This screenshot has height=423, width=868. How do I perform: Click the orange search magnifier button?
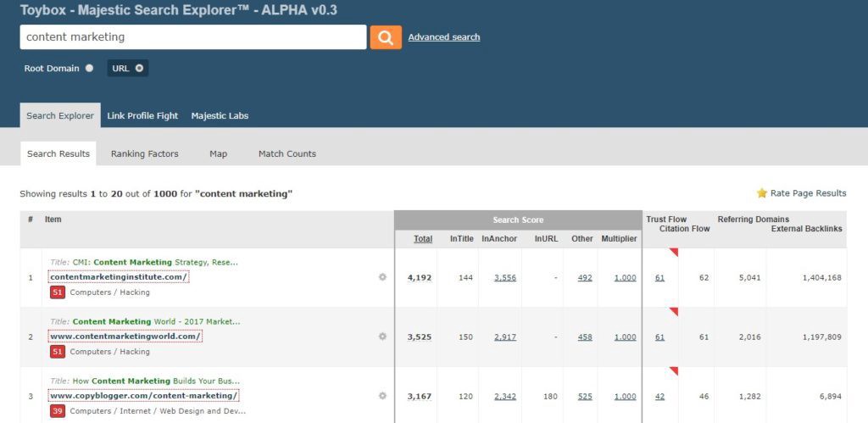click(x=386, y=37)
